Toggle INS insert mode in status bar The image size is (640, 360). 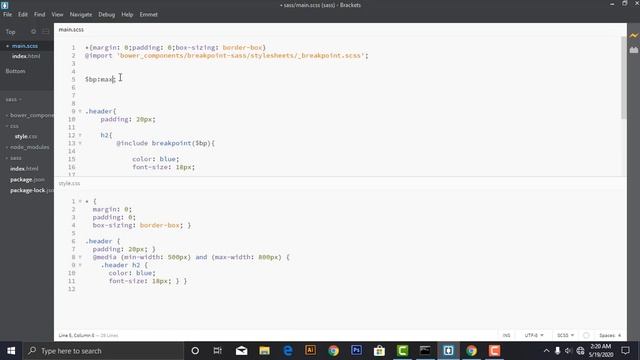pyautogui.click(x=507, y=335)
